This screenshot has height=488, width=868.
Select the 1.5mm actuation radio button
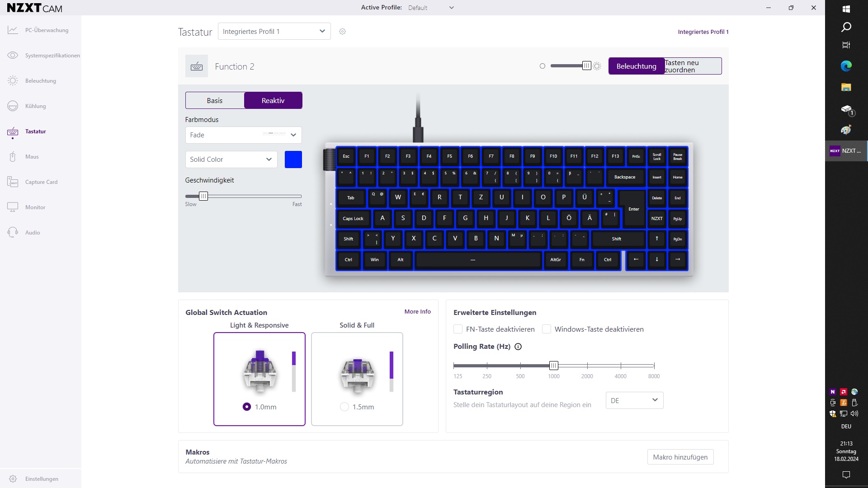click(x=344, y=407)
